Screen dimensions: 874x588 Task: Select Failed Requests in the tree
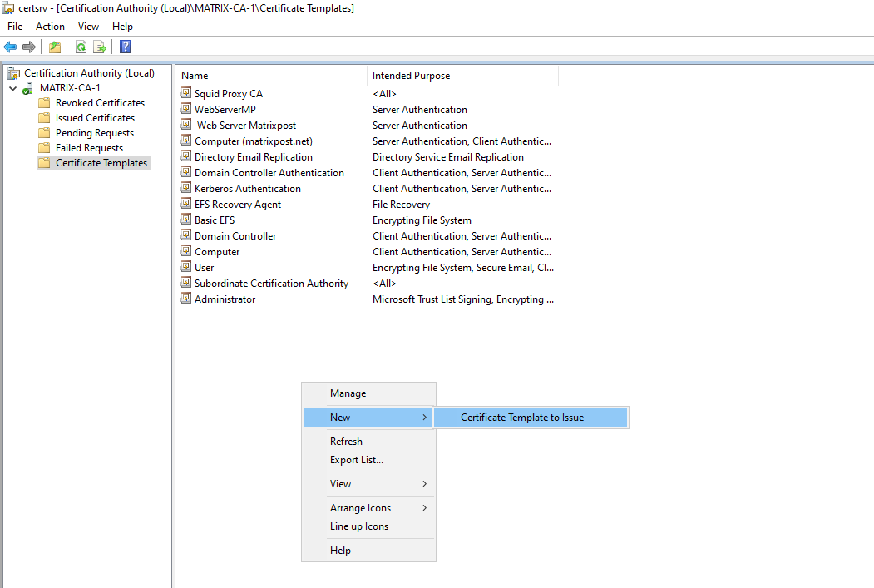[x=89, y=148]
